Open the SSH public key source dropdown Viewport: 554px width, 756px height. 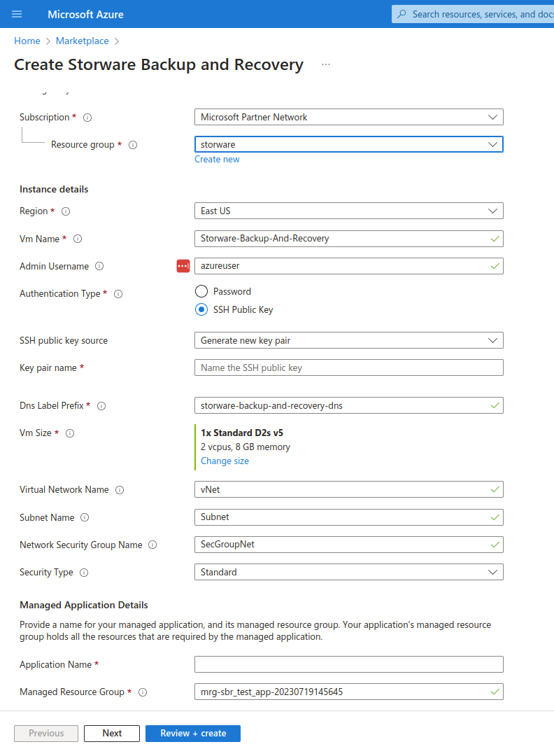[x=348, y=340]
